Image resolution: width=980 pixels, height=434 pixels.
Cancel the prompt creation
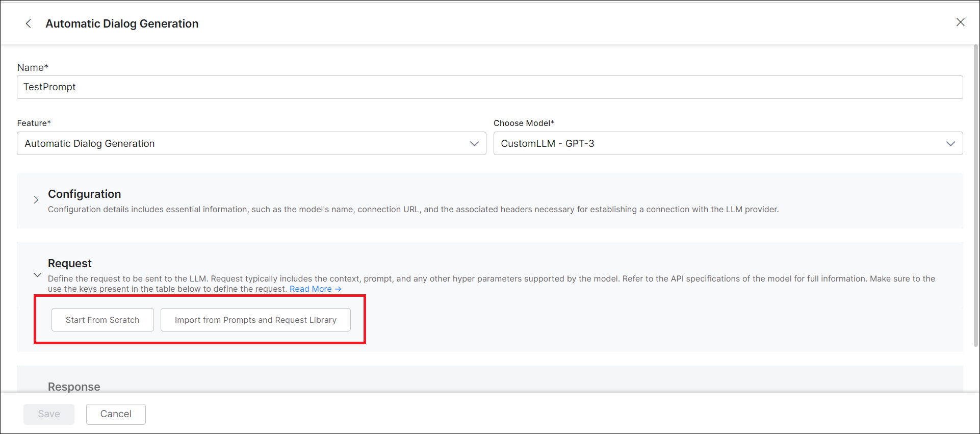point(116,414)
